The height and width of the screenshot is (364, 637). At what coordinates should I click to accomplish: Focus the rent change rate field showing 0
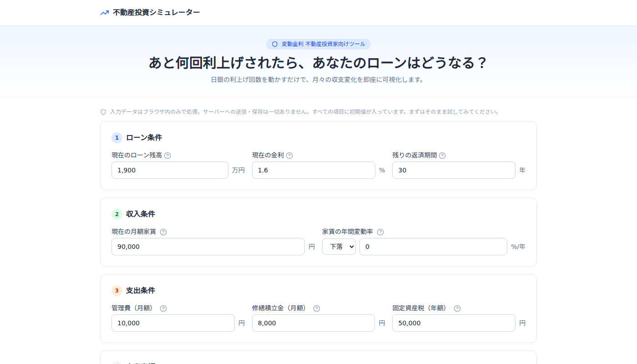pos(433,247)
